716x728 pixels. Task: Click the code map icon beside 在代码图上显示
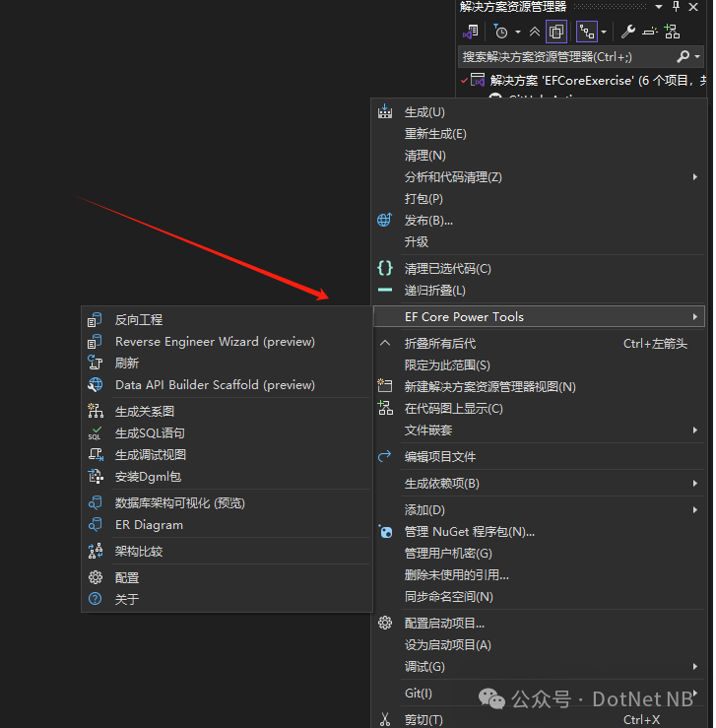(x=385, y=408)
